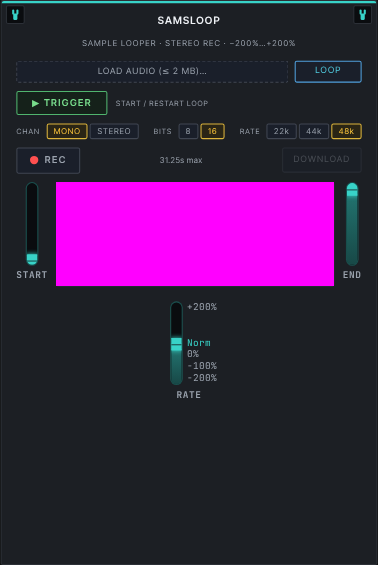Screen dimensions: 378x565
Task: Click the green play triangle on TRIGGER
Action: point(35,103)
